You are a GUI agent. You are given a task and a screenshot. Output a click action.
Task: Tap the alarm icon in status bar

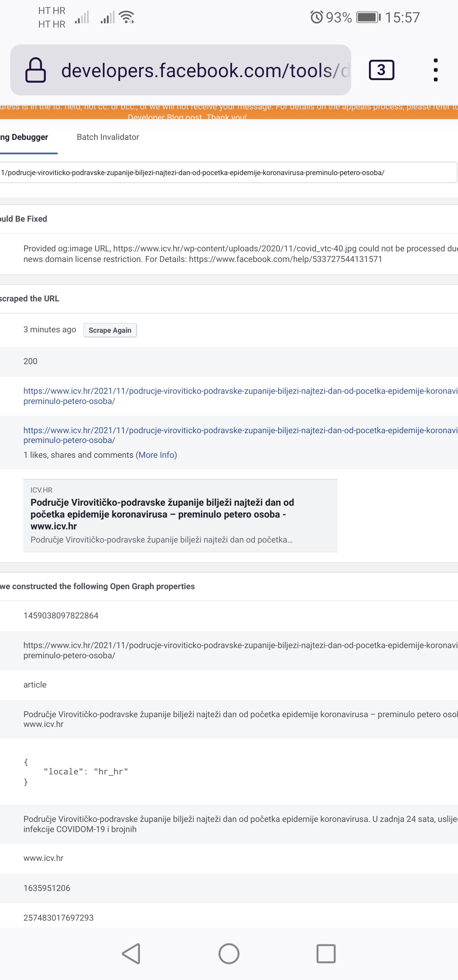tap(316, 17)
